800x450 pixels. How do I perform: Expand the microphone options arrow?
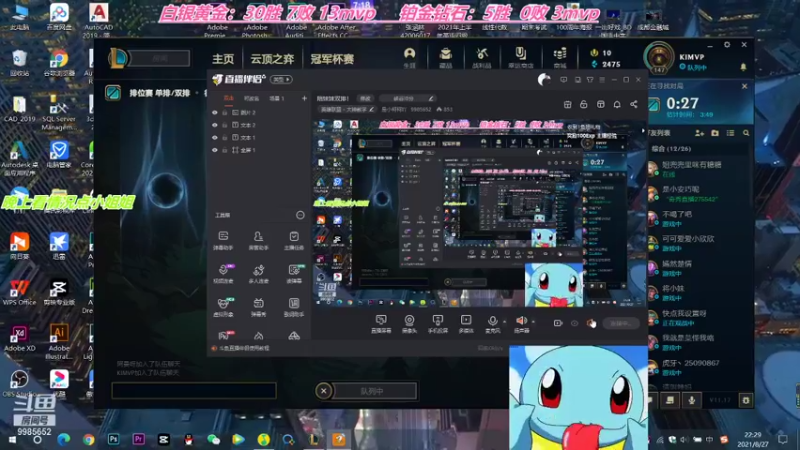[x=505, y=322]
